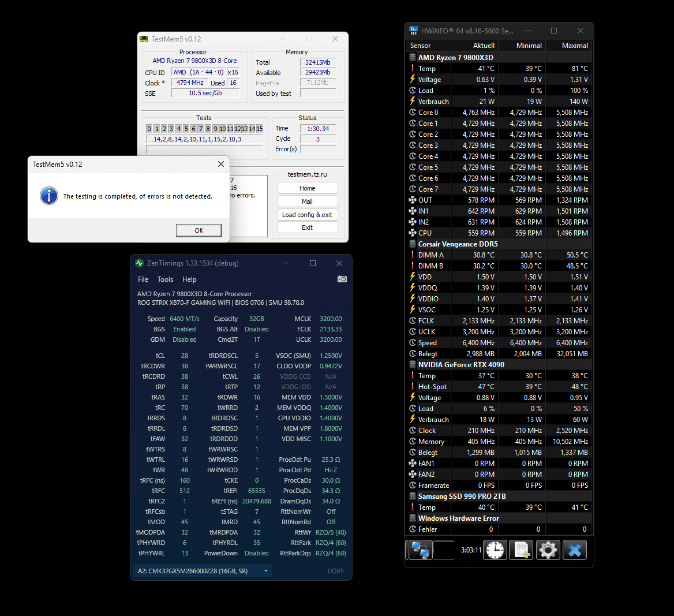This screenshot has height=616, width=674.
Task: Click TestMem5 title bar memory chip icon
Action: coord(144,39)
